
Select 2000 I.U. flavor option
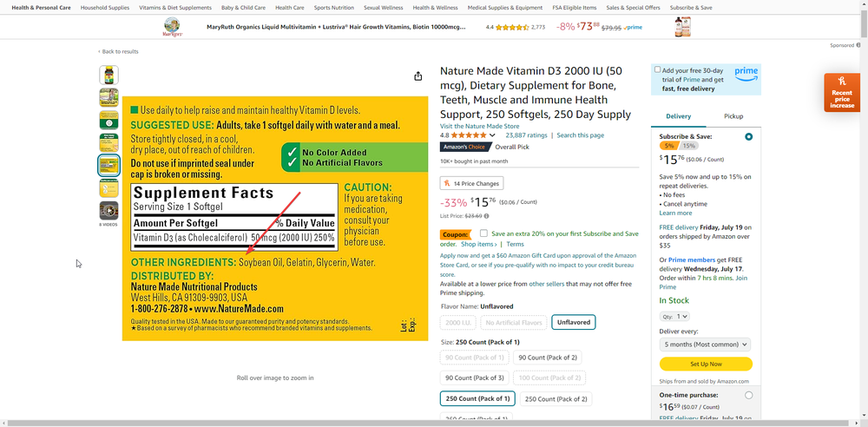tap(457, 322)
